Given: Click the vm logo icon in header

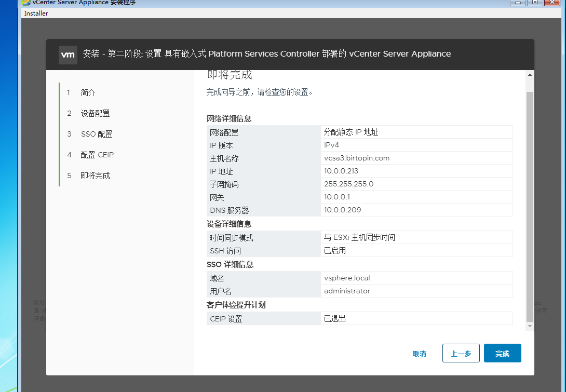Looking at the screenshot, I should (x=68, y=55).
